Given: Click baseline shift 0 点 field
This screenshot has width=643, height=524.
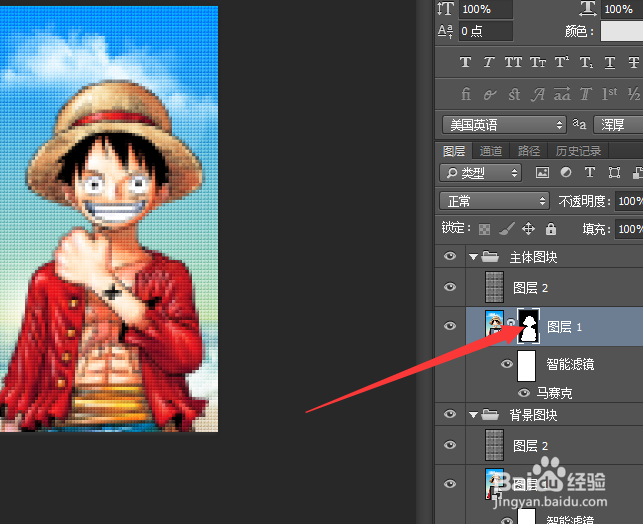Looking at the screenshot, I should [486, 31].
